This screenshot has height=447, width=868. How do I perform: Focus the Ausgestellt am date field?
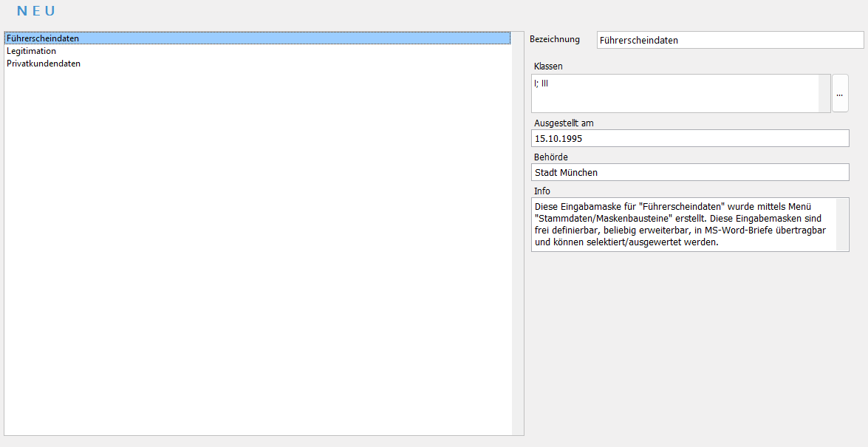689,138
